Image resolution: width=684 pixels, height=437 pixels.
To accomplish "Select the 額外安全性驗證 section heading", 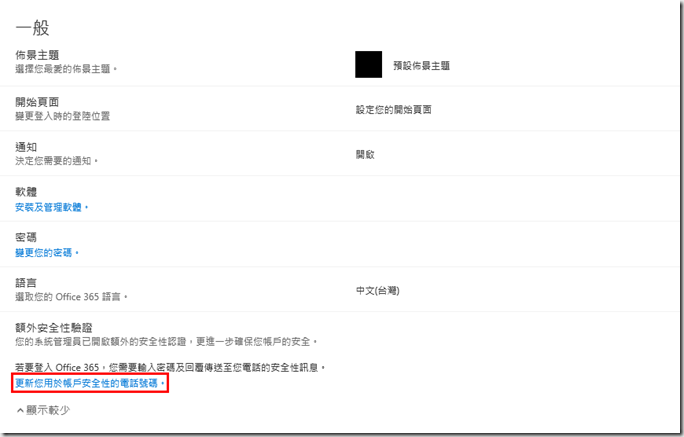I will coord(54,328).
